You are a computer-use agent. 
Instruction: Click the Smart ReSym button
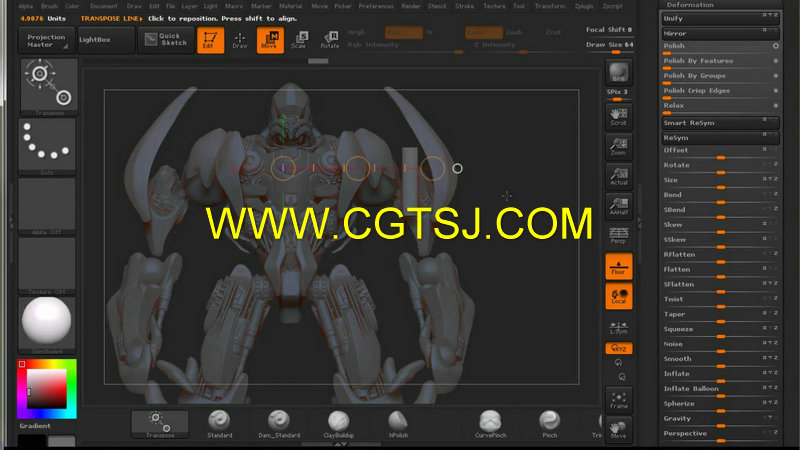click(720, 123)
